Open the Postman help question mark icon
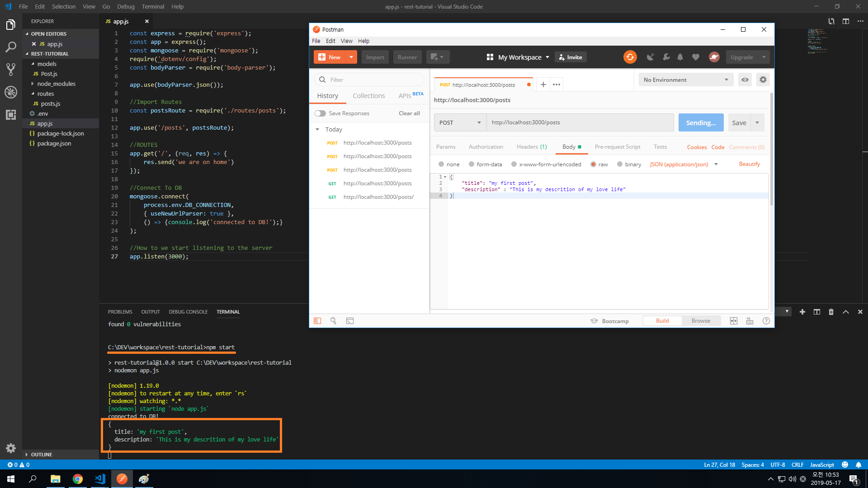868x488 pixels. point(766,321)
